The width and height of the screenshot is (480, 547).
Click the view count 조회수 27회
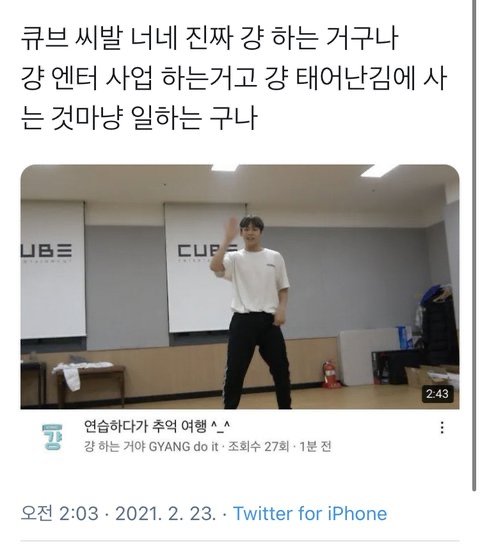[x=258, y=446]
